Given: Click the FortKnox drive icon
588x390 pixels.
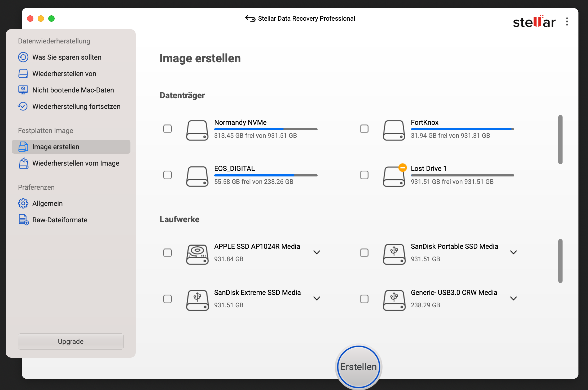Looking at the screenshot, I should [394, 130].
